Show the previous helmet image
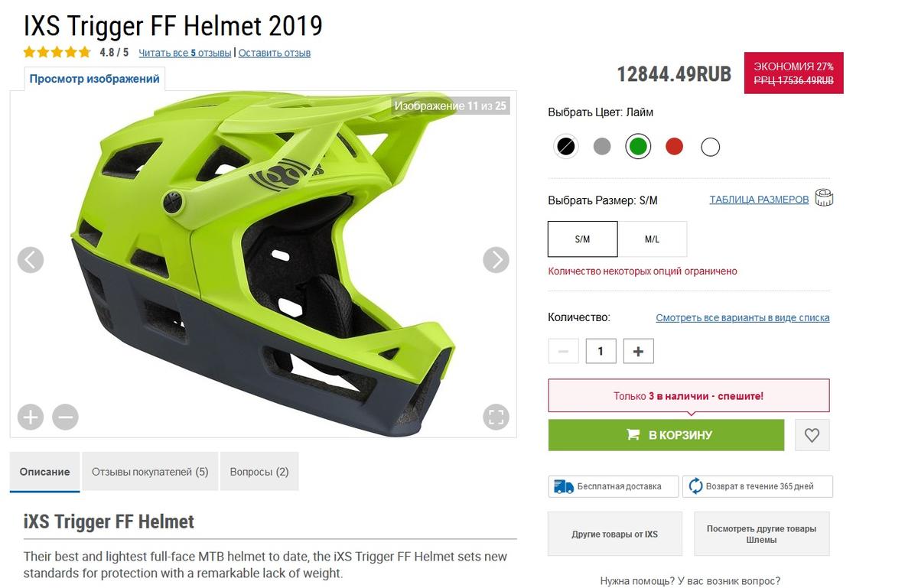The width and height of the screenshot is (918, 588). [x=31, y=260]
